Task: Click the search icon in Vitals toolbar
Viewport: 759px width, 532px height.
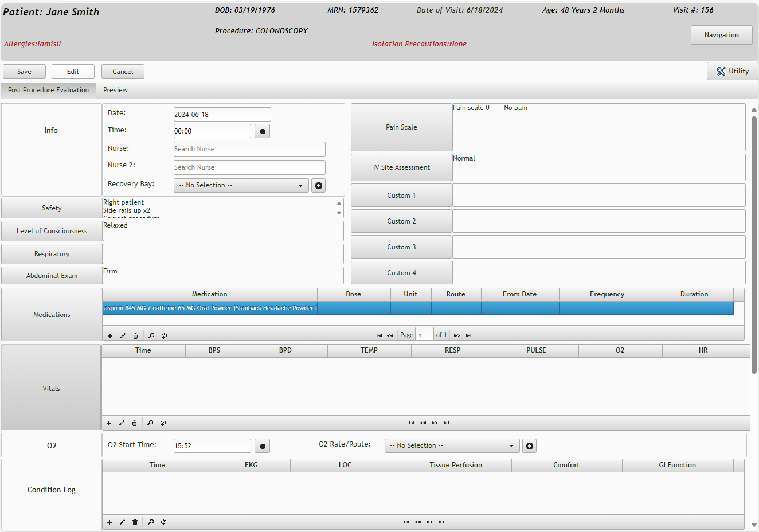Action: pyautogui.click(x=150, y=423)
